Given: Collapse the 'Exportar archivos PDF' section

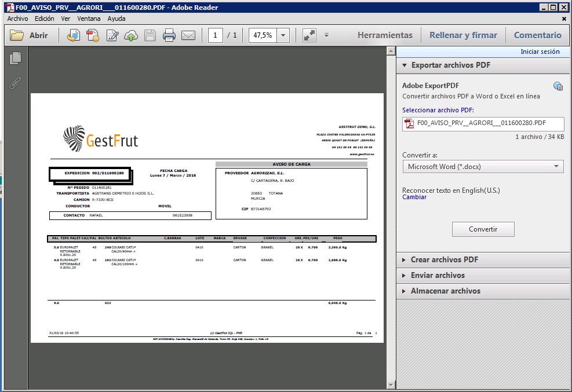Looking at the screenshot, I should coord(450,65).
